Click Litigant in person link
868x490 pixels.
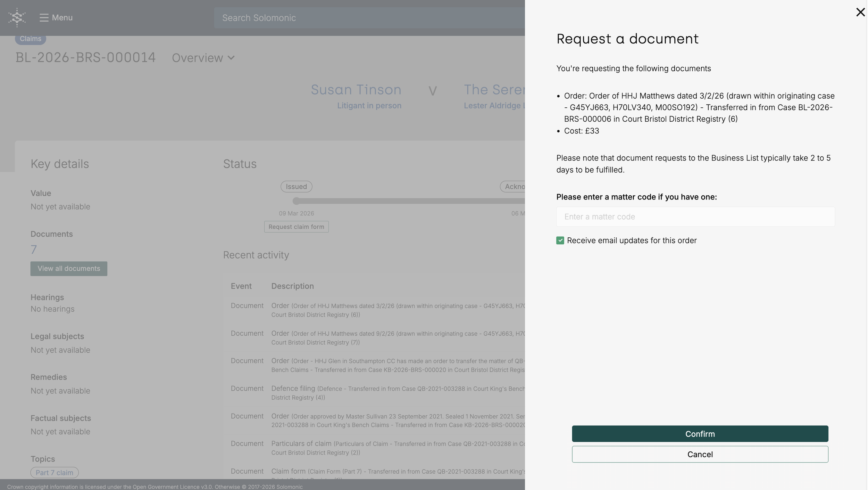pos(369,106)
